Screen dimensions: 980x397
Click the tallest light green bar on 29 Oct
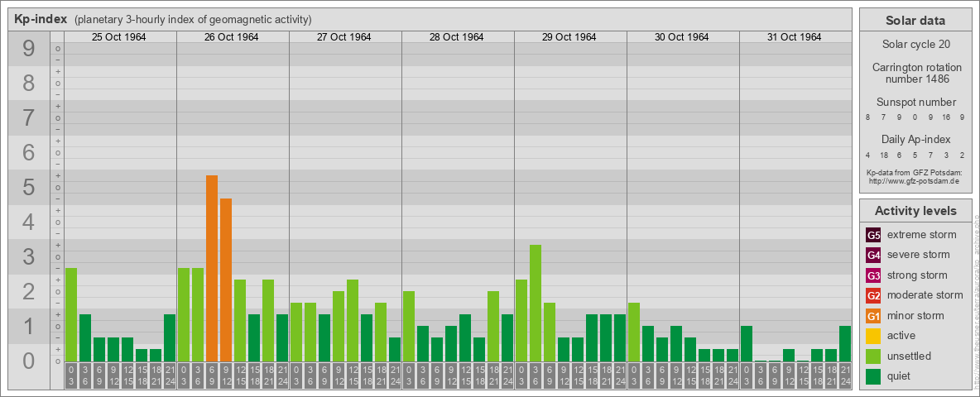pos(536,303)
